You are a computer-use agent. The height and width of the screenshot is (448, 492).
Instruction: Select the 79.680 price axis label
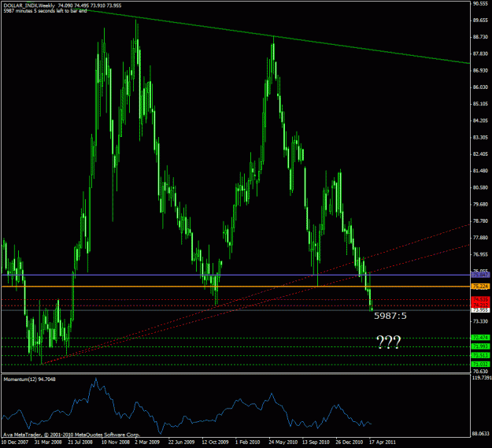[x=480, y=204]
